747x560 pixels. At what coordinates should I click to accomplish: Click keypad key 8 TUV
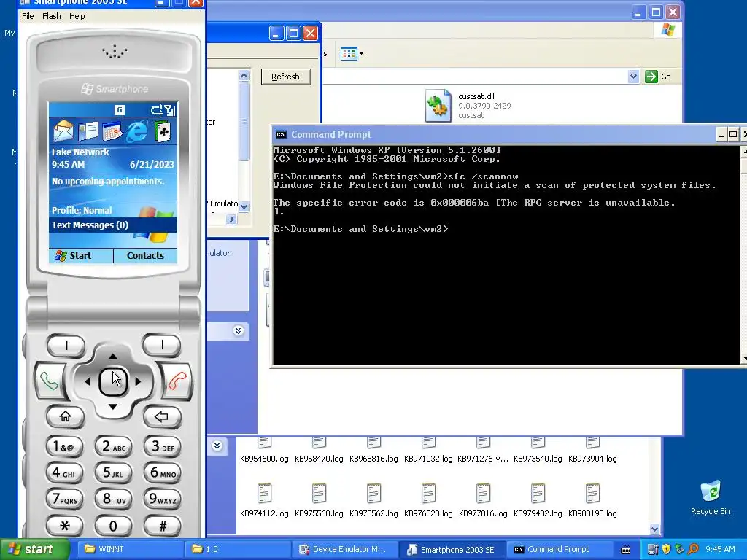click(113, 499)
